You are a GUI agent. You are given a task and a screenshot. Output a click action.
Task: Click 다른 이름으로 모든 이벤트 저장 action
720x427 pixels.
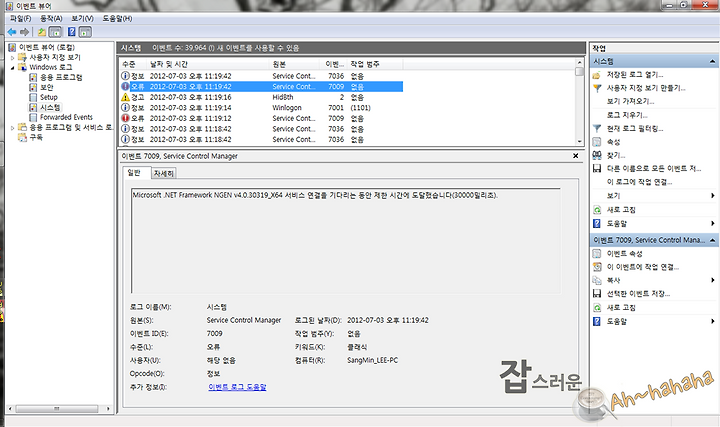pos(653,169)
